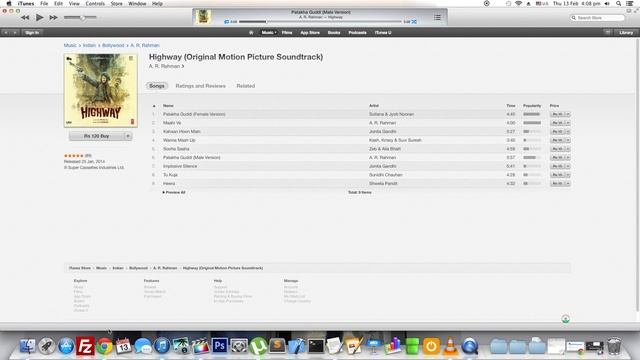Click the now-playing album artwork thumbnail
The width and height of the screenshot is (640, 360).
click(203, 17)
